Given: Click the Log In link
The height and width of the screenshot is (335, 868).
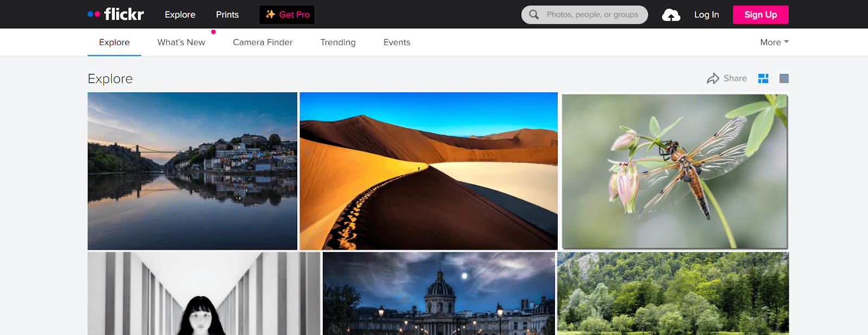Looking at the screenshot, I should click(x=706, y=15).
